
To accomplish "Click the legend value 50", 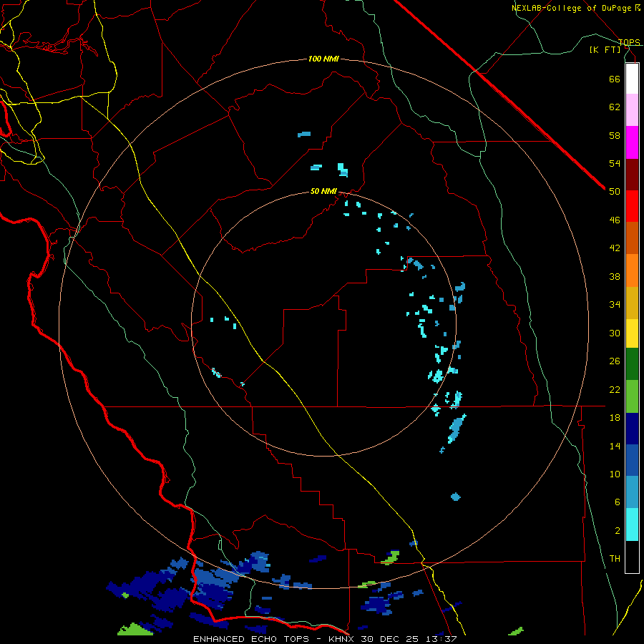I will tap(615, 192).
